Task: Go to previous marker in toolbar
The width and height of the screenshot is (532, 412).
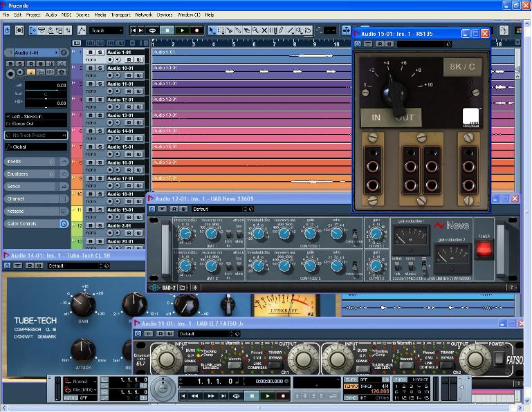Action: tap(134, 30)
